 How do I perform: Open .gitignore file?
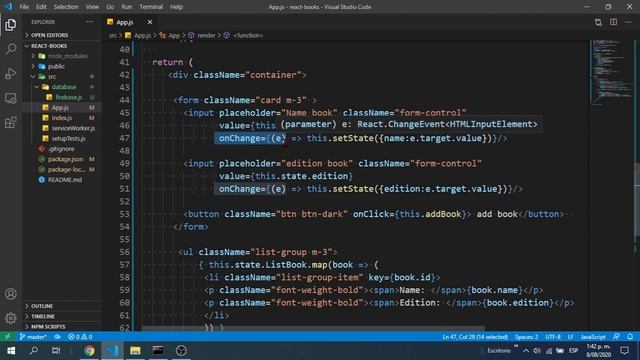click(62, 149)
